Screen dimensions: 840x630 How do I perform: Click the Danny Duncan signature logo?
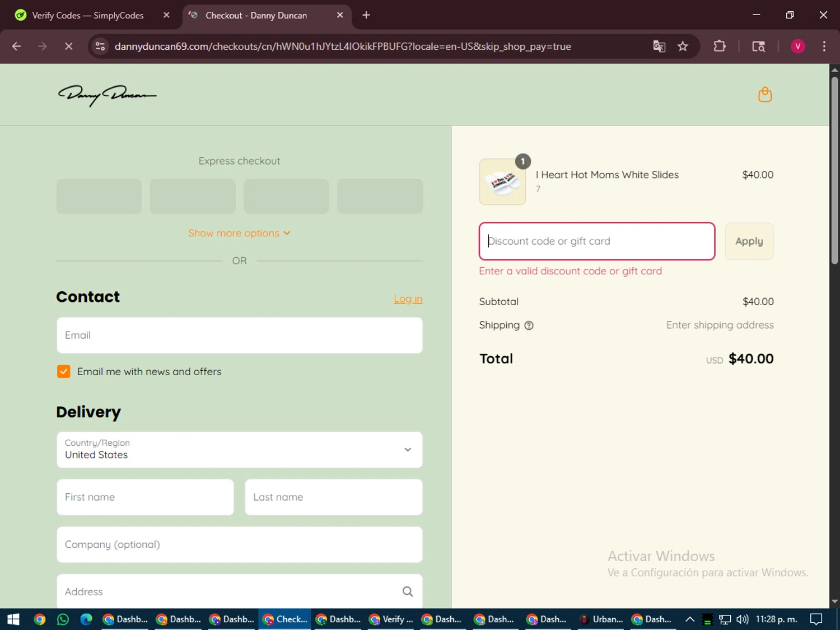(108, 95)
